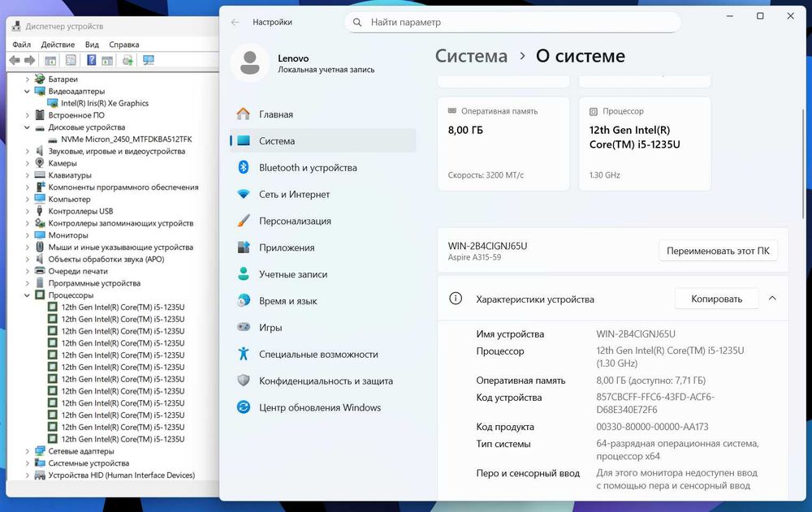Click the update driver toolbar icon

tap(127, 61)
